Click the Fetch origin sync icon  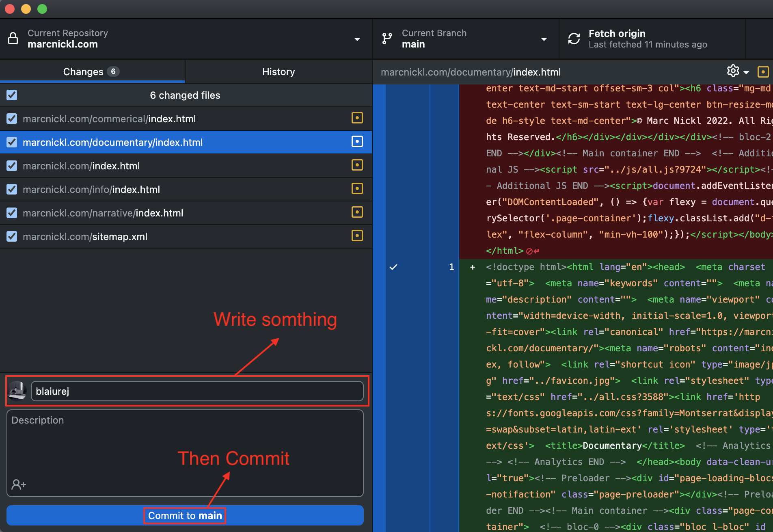click(574, 39)
